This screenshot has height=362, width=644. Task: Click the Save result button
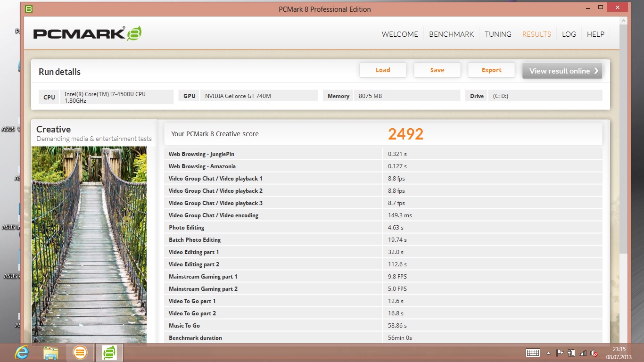(x=437, y=70)
